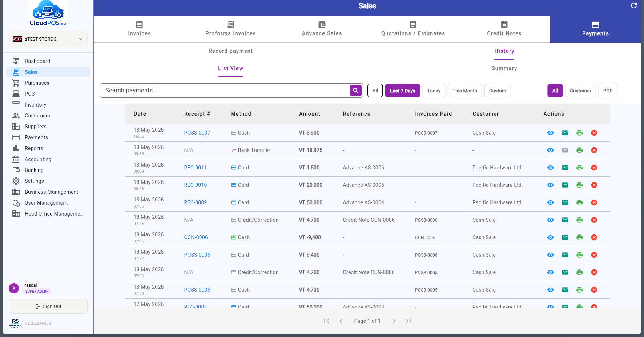Image resolution: width=644 pixels, height=337 pixels.
Task: Delete payment REC-0009
Action: coord(594,202)
